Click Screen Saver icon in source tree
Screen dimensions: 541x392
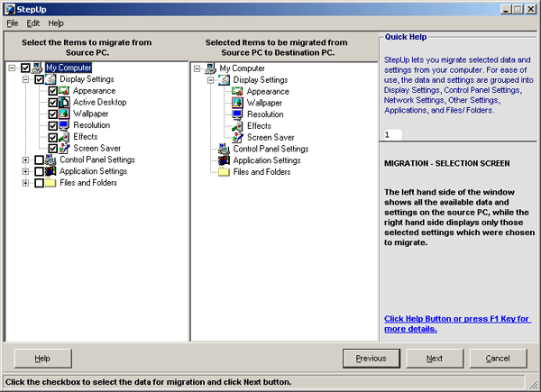click(64, 149)
